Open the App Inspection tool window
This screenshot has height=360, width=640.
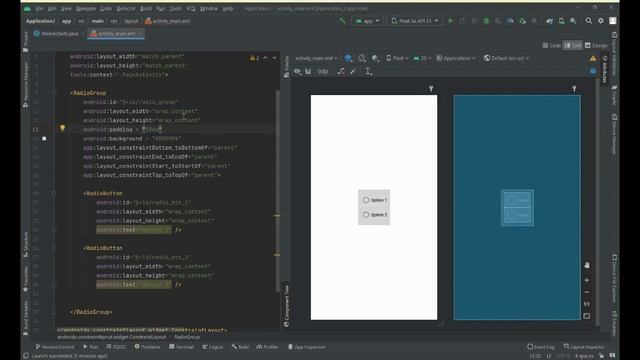(307, 347)
